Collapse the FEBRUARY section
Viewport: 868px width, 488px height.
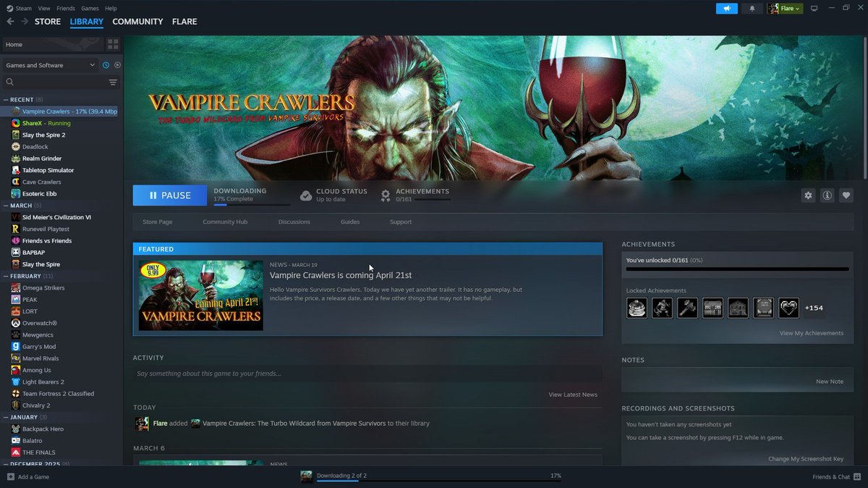point(6,276)
